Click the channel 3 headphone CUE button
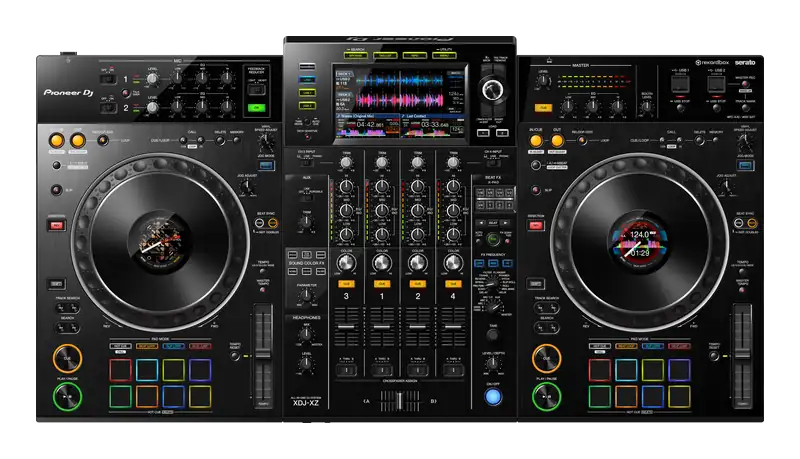This screenshot has width=800, height=459. coord(346,284)
